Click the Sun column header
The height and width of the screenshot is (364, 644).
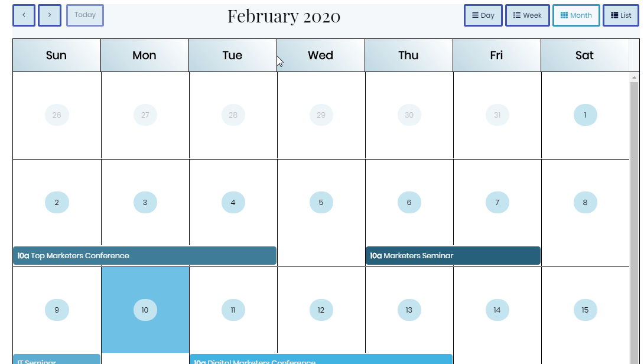[56, 55]
